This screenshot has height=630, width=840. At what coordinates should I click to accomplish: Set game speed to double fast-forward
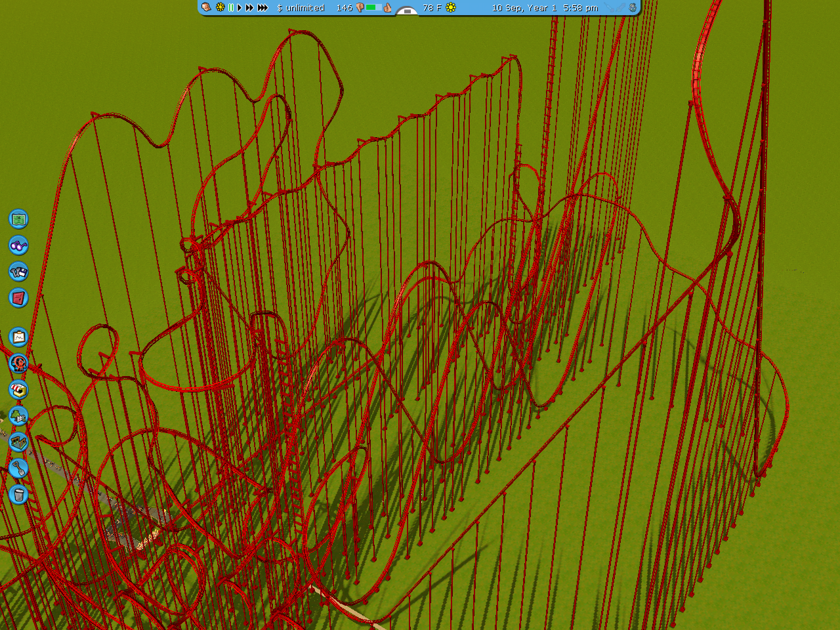pos(249,7)
